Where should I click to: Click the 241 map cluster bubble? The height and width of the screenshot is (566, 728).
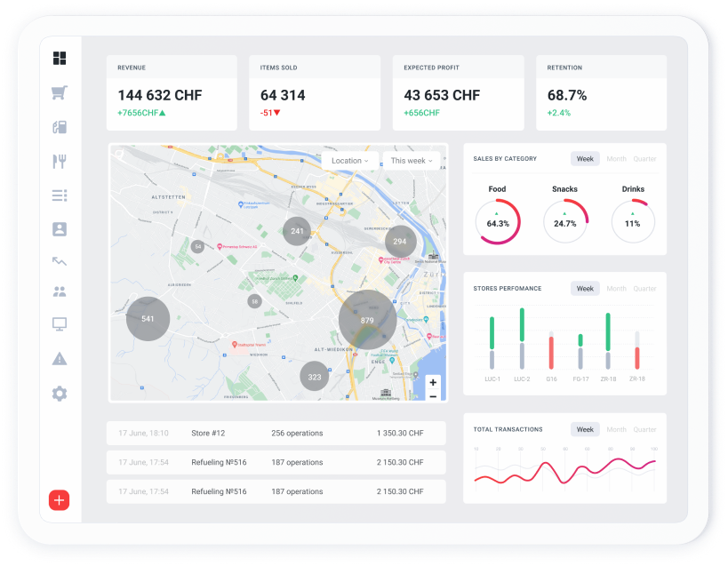coord(297,231)
